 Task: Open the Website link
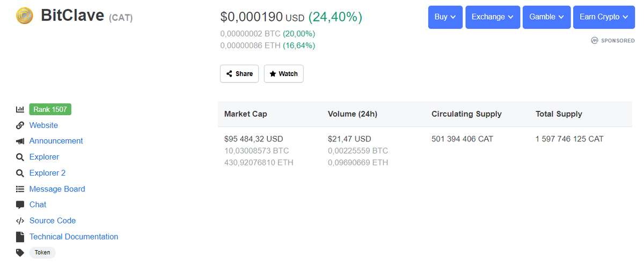43,125
